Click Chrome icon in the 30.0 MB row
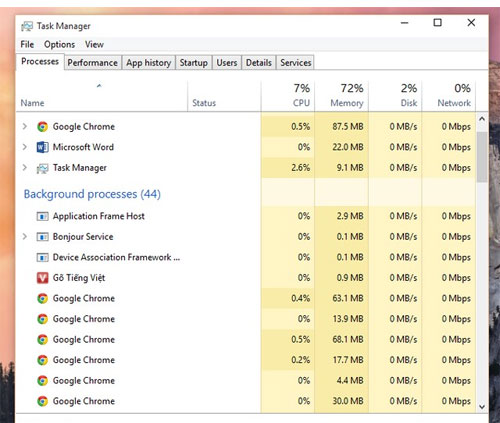The height and width of the screenshot is (423, 500). click(42, 401)
